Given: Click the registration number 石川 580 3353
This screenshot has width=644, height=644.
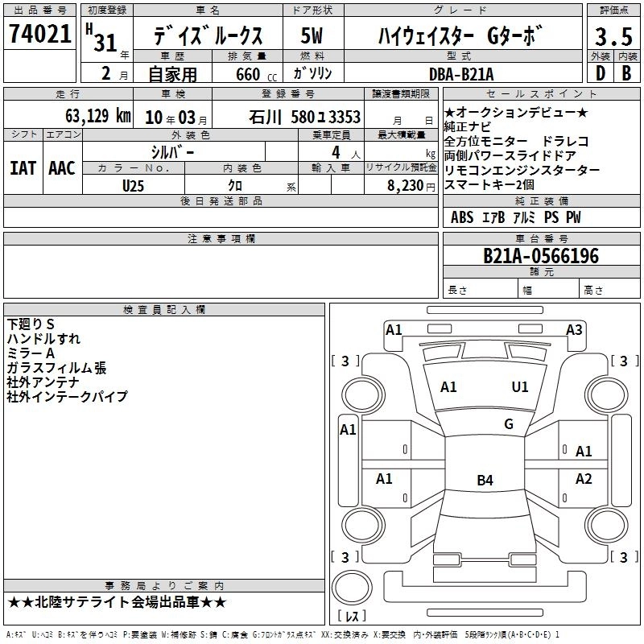Looking at the screenshot, I should 304,118.
